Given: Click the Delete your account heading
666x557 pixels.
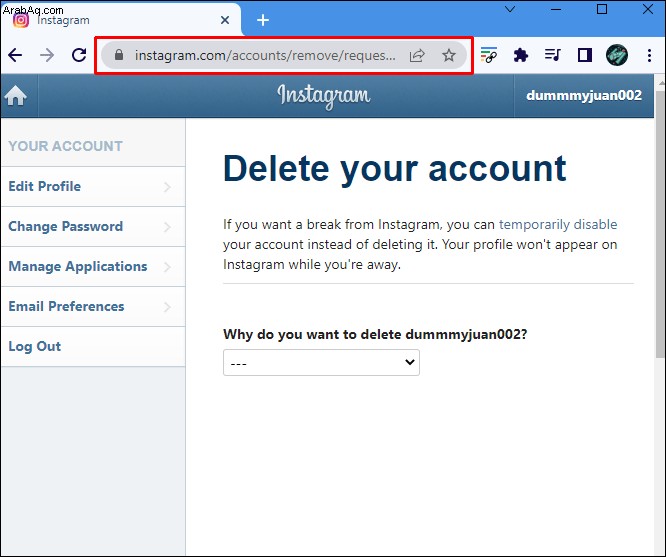Looking at the screenshot, I should click(x=395, y=169).
